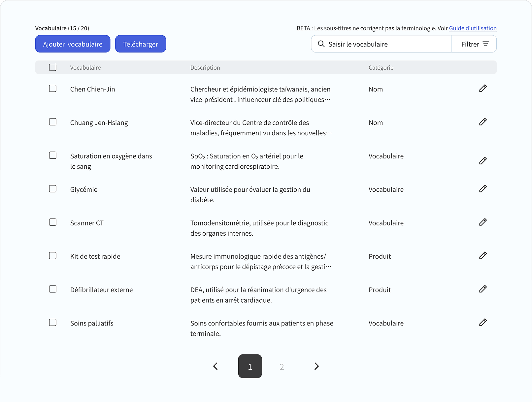Image resolution: width=532 pixels, height=402 pixels.
Task: Click pencil icon for Chuang Jen-Hsiang
Action: pyautogui.click(x=483, y=122)
